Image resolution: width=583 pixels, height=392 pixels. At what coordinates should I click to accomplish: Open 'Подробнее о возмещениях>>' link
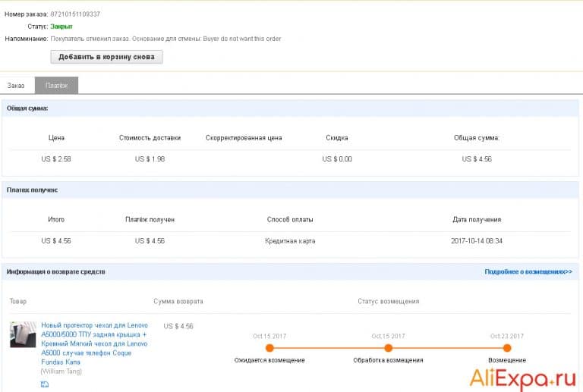528,271
